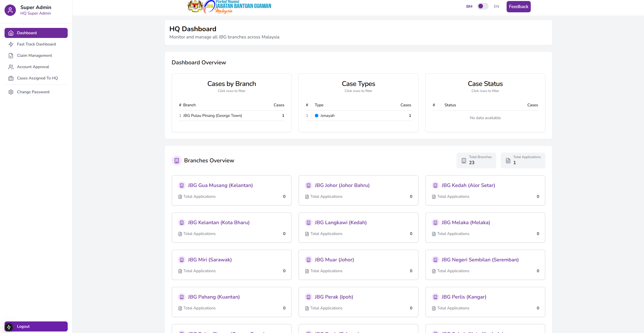Viewport: 644px width, 333px height.
Task: Click the Account Approval users icon
Action: (11, 67)
